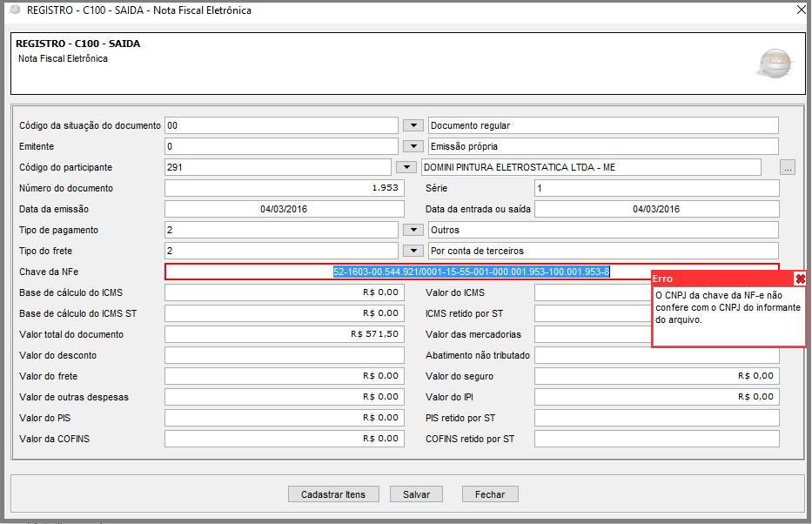Expand the Tipo do frete dropdown
The image size is (812, 524).
(x=413, y=251)
